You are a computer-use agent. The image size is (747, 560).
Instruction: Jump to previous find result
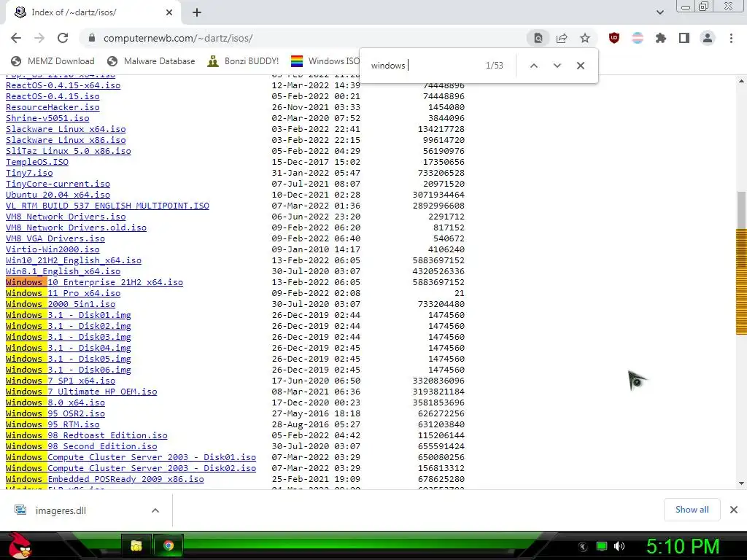pyautogui.click(x=534, y=66)
